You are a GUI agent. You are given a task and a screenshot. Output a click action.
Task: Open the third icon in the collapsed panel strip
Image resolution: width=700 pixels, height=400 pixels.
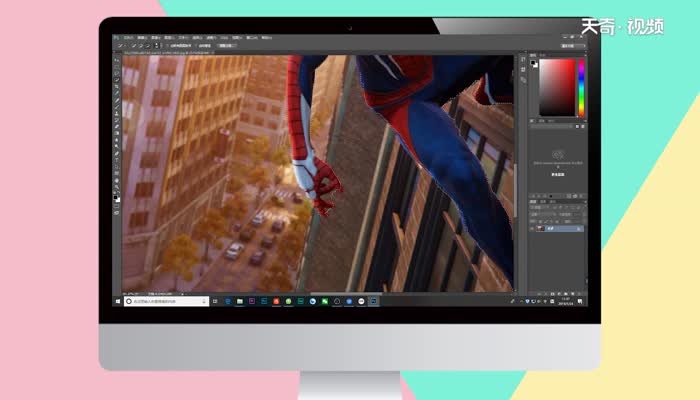pos(523,80)
